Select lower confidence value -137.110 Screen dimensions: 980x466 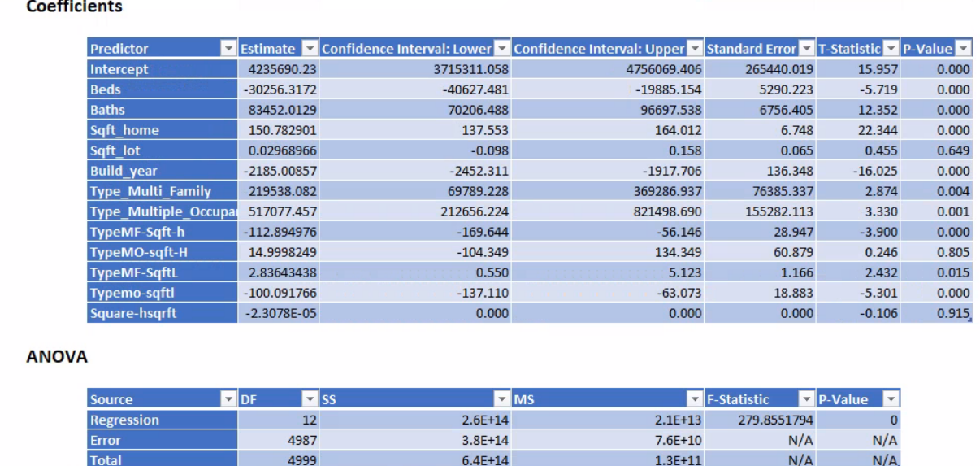coord(415,293)
